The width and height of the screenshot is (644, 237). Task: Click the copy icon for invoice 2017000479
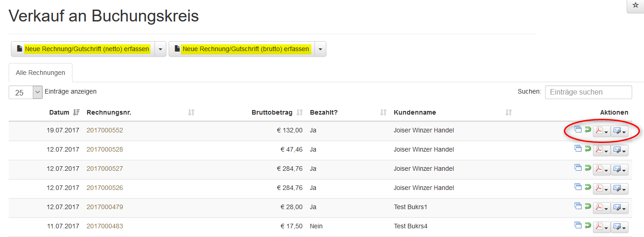[x=578, y=206]
